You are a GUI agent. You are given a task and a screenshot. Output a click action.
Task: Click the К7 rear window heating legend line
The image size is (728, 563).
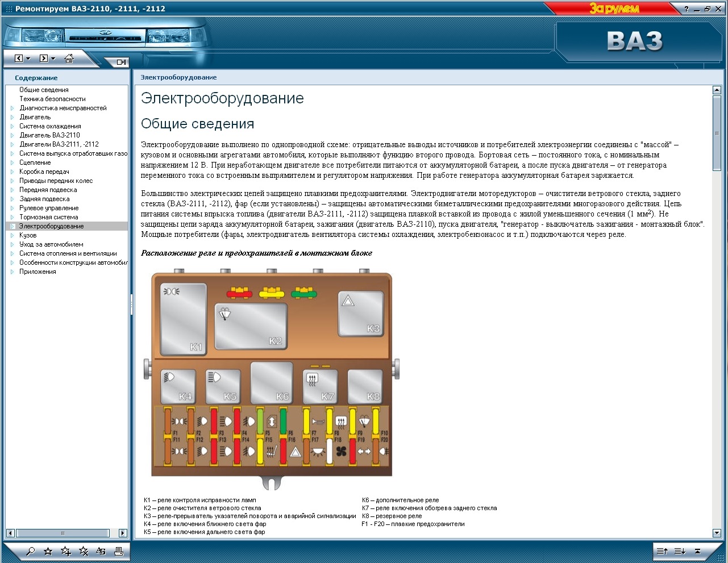[430, 508]
